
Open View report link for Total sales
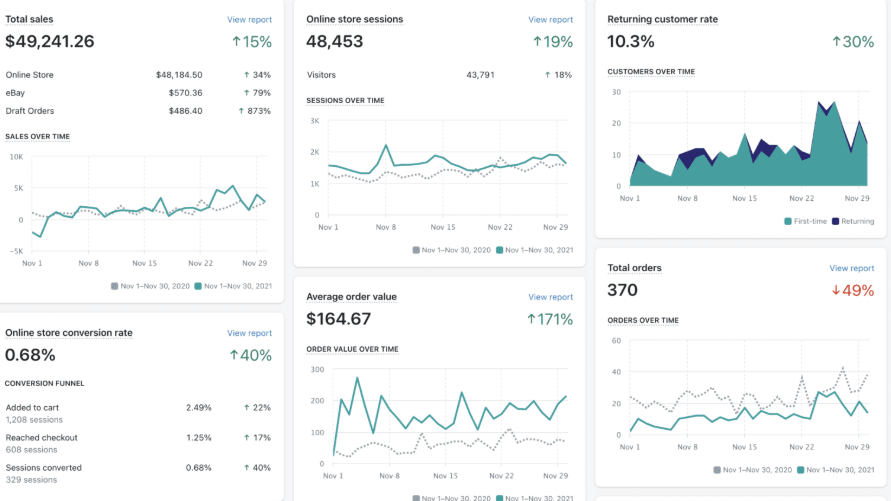click(x=249, y=19)
